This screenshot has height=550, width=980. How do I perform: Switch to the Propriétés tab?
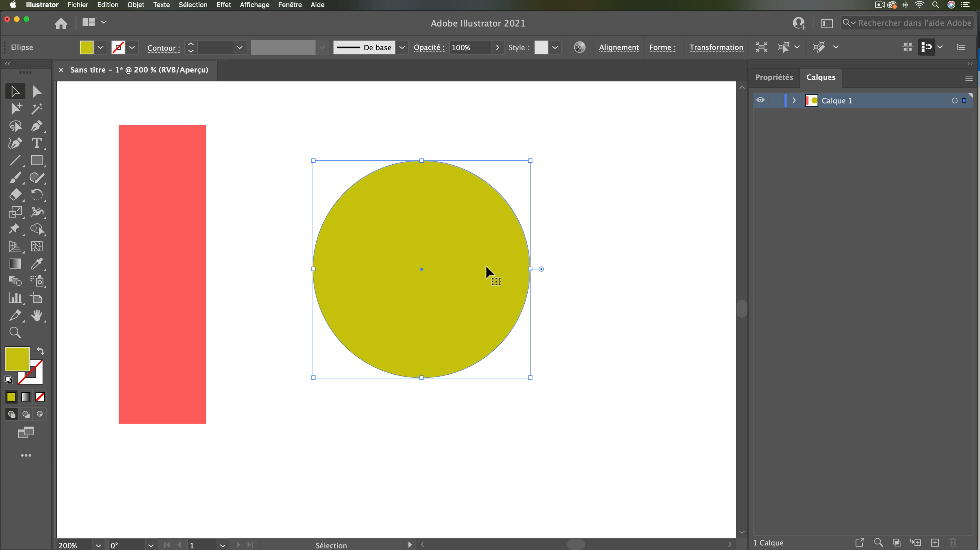774,77
